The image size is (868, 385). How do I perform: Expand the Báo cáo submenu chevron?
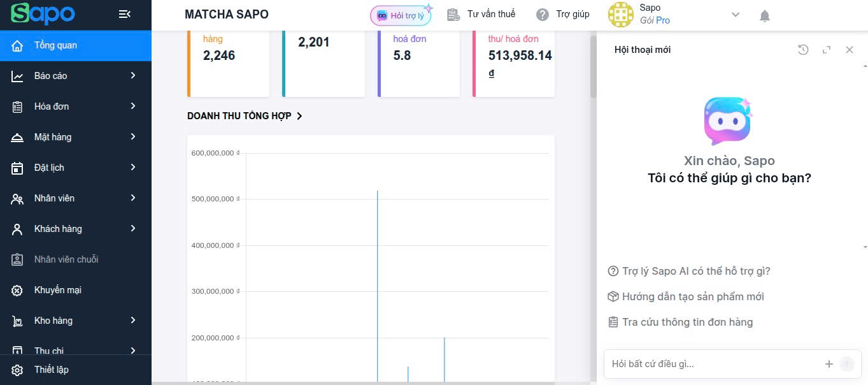pyautogui.click(x=133, y=75)
